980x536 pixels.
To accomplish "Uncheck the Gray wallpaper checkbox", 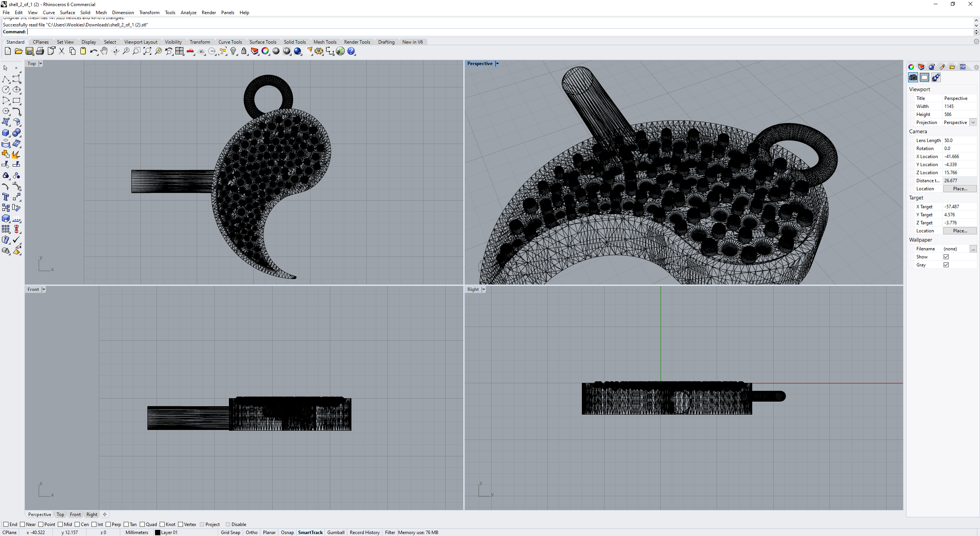I will click(x=946, y=265).
